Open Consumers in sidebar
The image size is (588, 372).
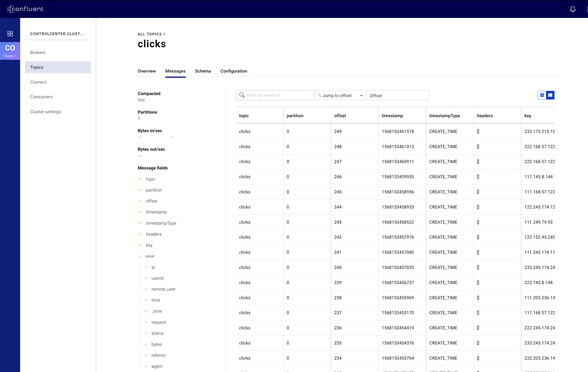click(x=41, y=97)
